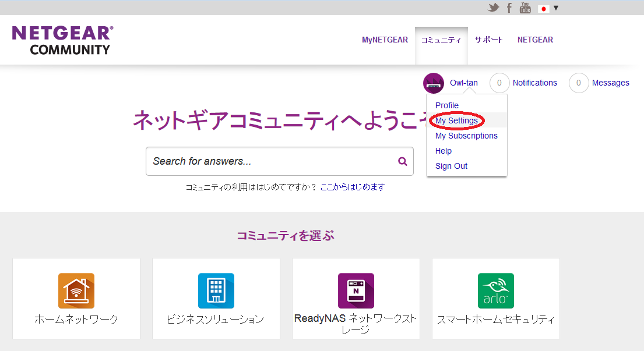Click the magnifying glass search icon

pos(403,162)
